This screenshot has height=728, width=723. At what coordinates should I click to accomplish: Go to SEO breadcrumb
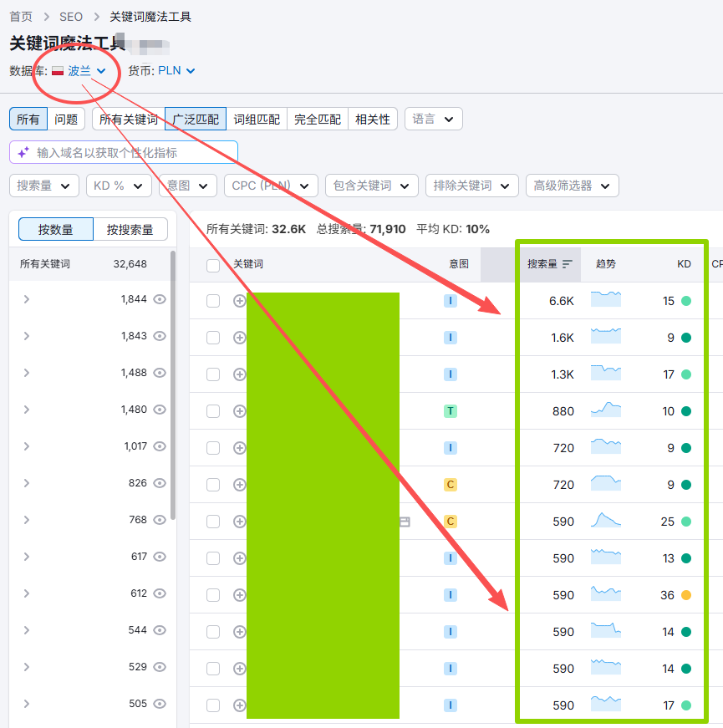71,17
